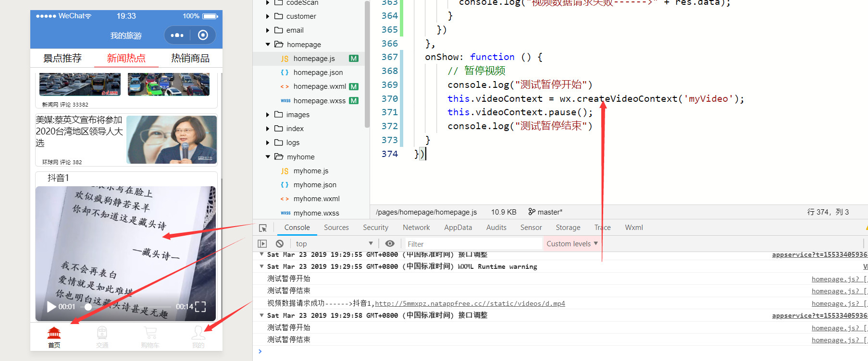Click line number 370 in the editor
This screenshot has height=361, width=868.
point(389,98)
